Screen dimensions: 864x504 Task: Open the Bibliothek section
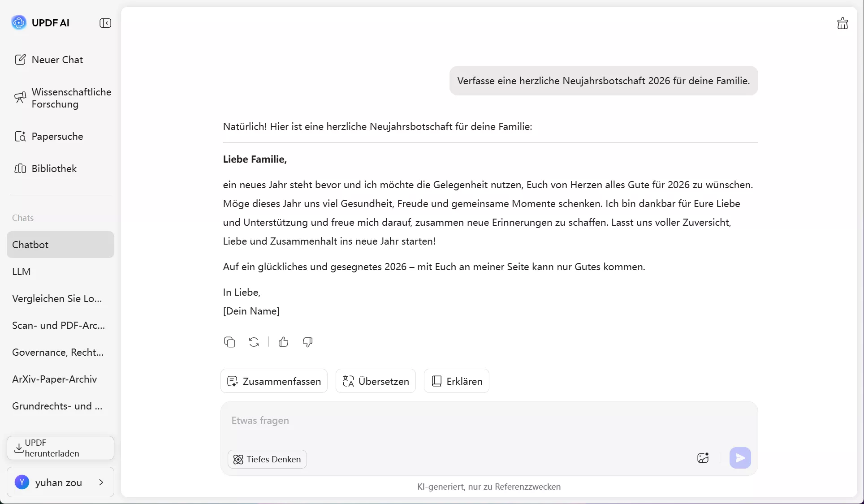tap(53, 169)
